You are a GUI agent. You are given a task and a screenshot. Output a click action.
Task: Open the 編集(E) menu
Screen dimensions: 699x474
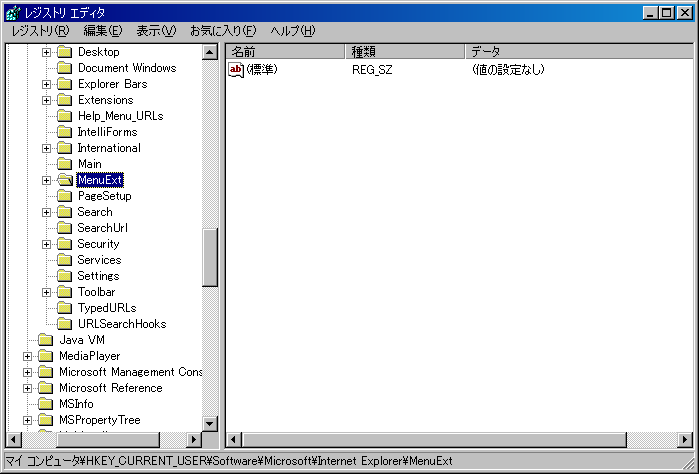pyautogui.click(x=103, y=31)
